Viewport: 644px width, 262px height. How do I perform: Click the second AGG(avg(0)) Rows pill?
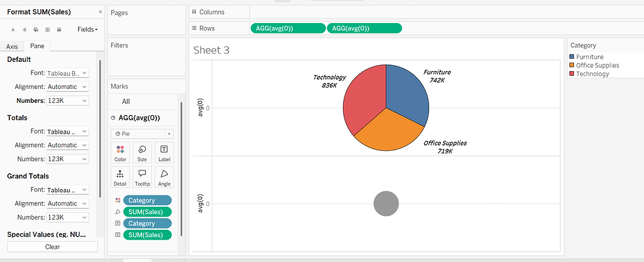tap(364, 28)
